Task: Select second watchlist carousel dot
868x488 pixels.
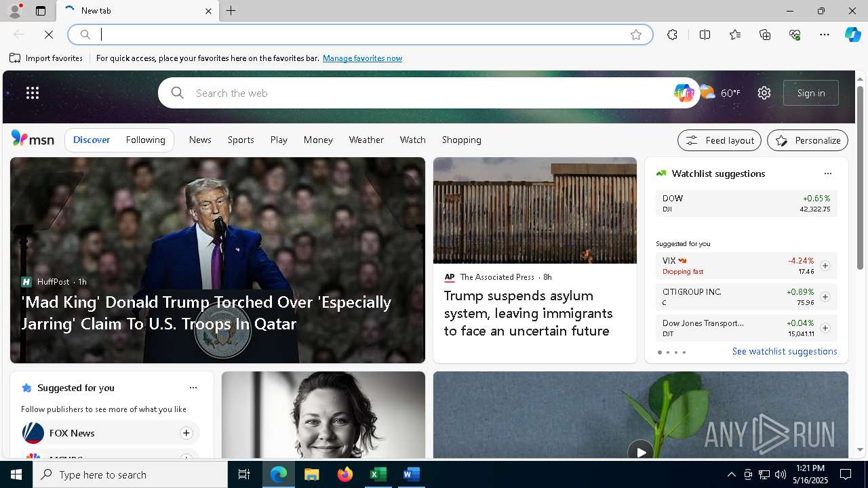Action: 667,352
